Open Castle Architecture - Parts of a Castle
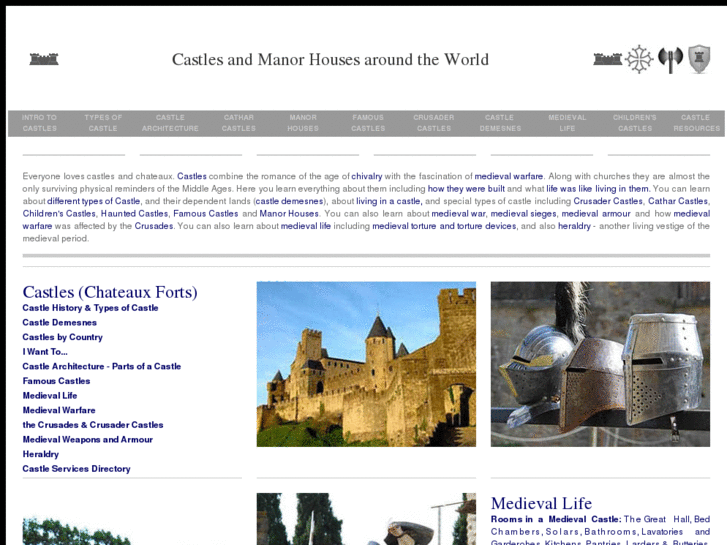Screen dimensions: 727x545 (102, 366)
